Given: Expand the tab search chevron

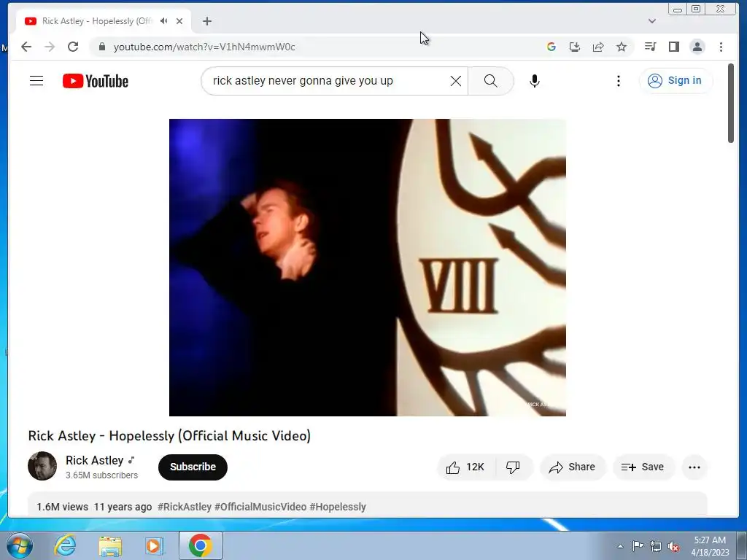Looking at the screenshot, I should 652,21.
